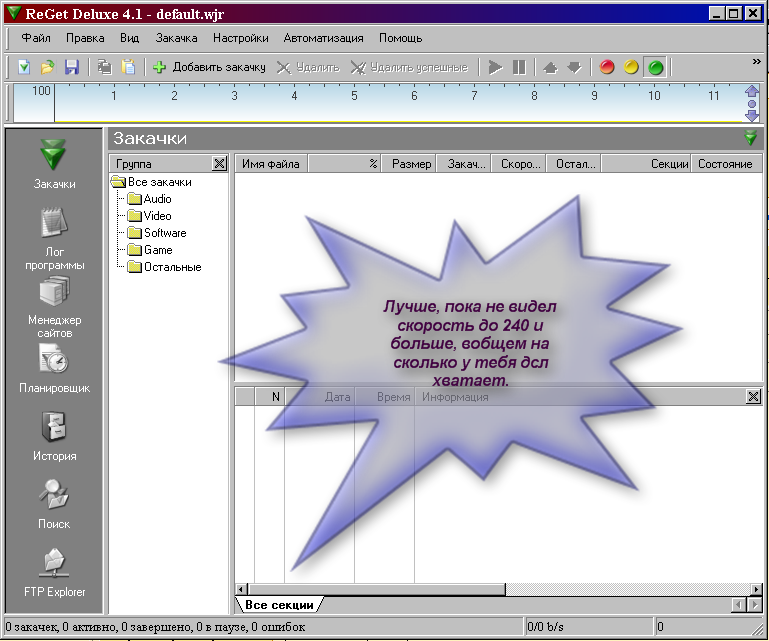Open the Закачка menu

[x=176, y=38]
